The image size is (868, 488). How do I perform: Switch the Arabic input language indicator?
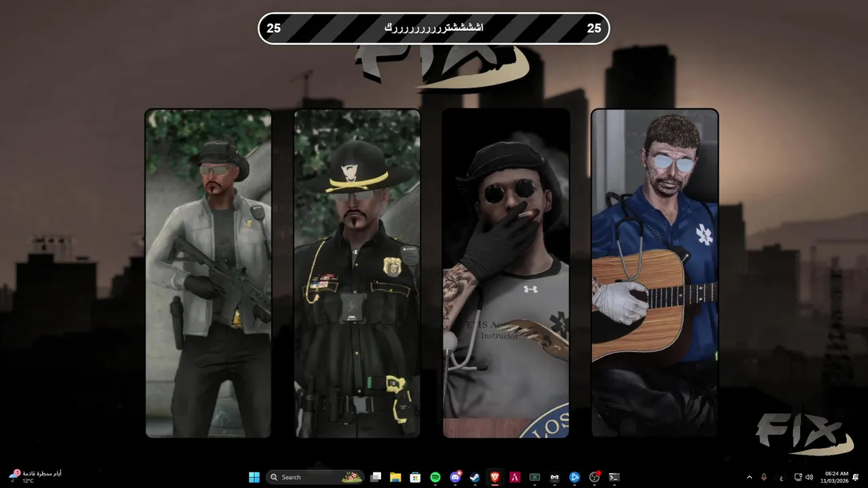781,478
